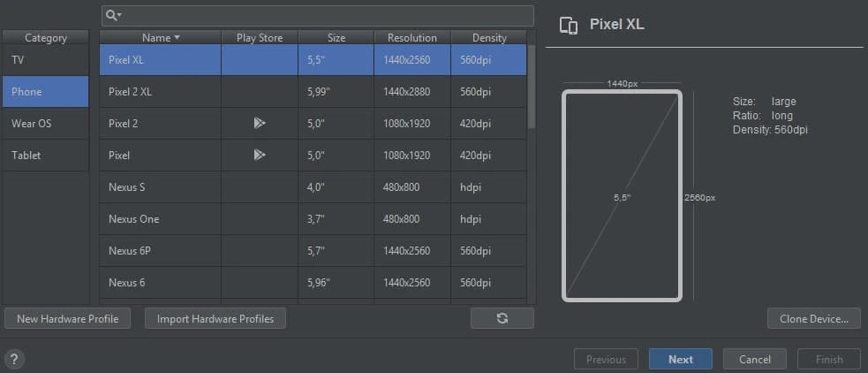The height and width of the screenshot is (373, 868).
Task: Click the Play Store icon in the Pixel row
Action: pyautogui.click(x=260, y=156)
